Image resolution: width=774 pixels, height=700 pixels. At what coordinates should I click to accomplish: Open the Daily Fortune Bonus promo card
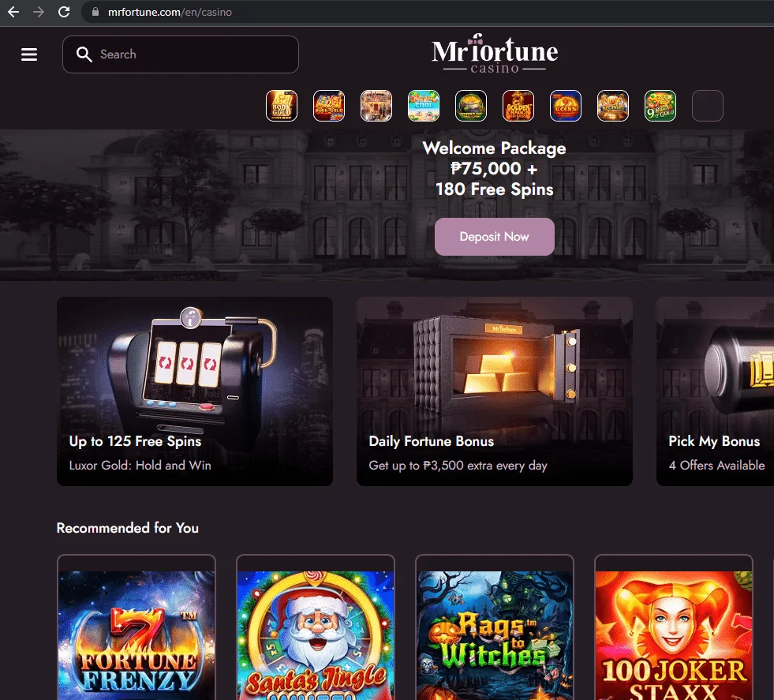click(x=495, y=391)
